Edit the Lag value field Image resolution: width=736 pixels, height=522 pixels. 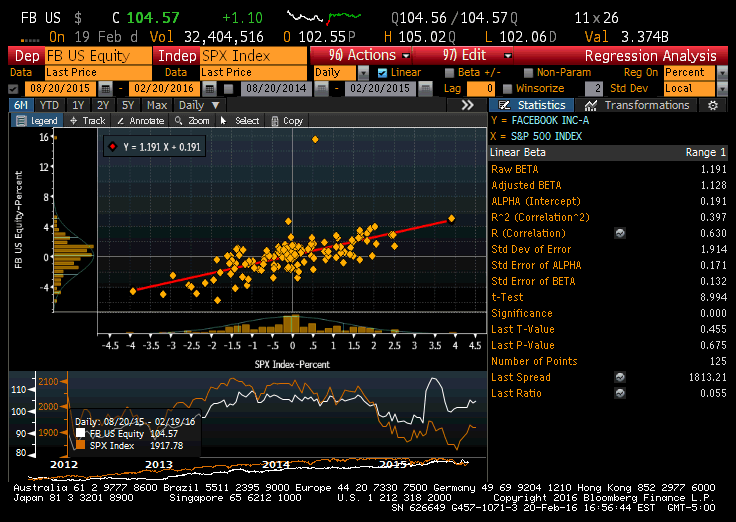481,89
